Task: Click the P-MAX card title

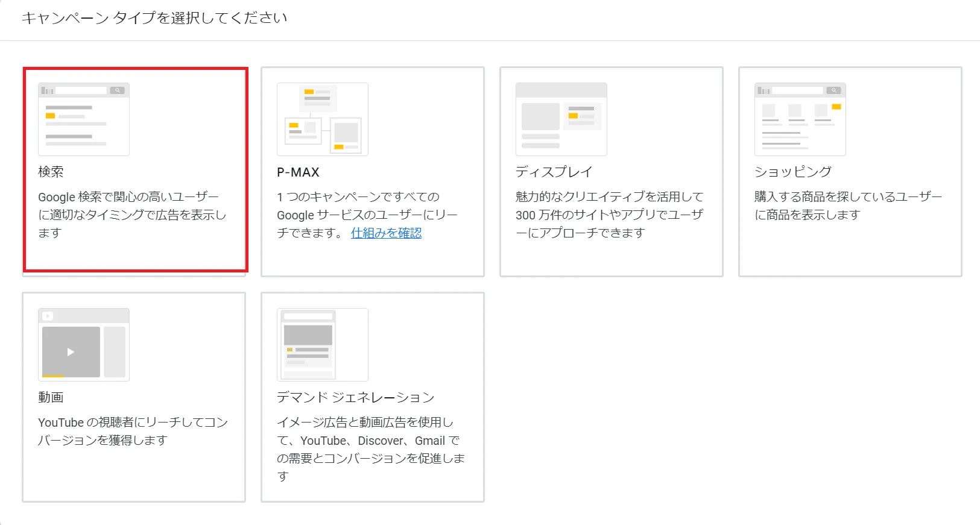Action: (x=298, y=172)
